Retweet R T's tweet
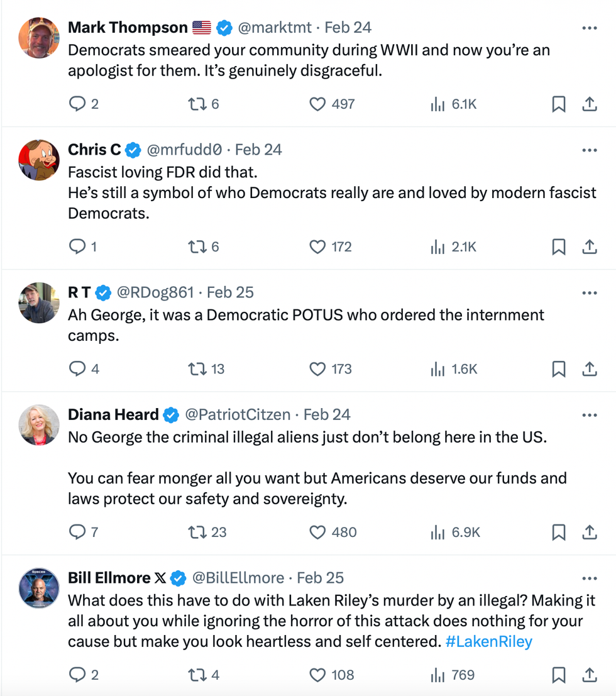 click(197, 369)
